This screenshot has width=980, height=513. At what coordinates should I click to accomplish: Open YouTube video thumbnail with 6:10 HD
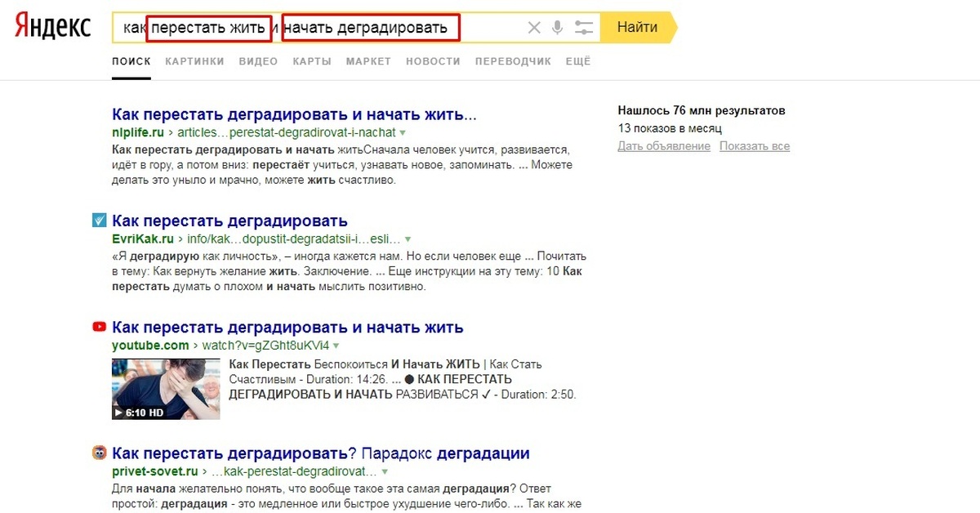(x=166, y=389)
